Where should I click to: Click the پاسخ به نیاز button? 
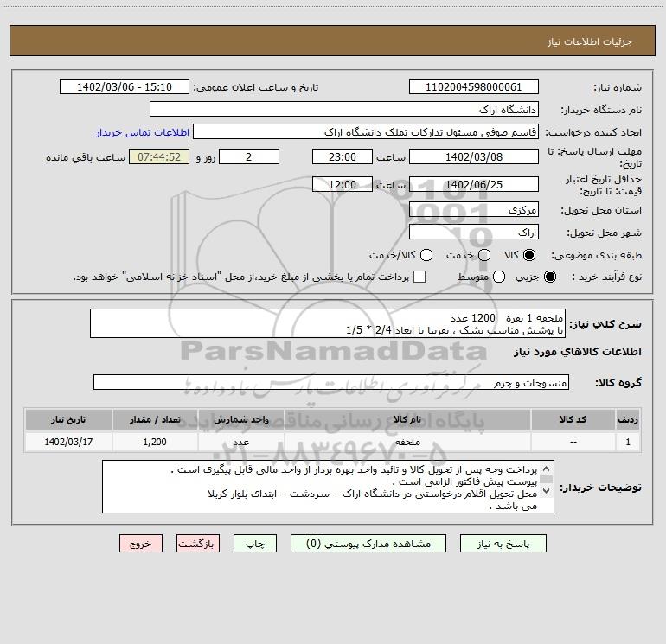tap(503, 544)
